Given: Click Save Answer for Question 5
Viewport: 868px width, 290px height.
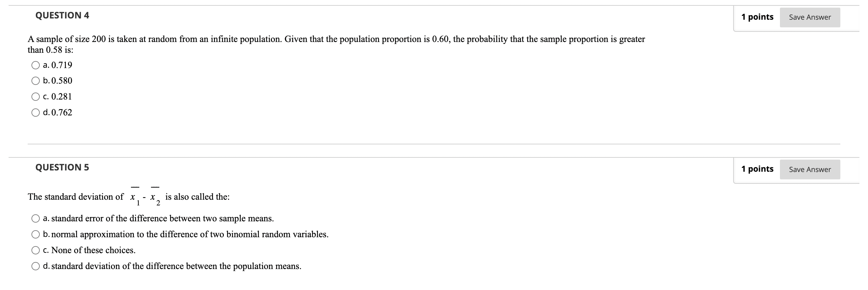Looking at the screenshot, I should pos(810,169).
